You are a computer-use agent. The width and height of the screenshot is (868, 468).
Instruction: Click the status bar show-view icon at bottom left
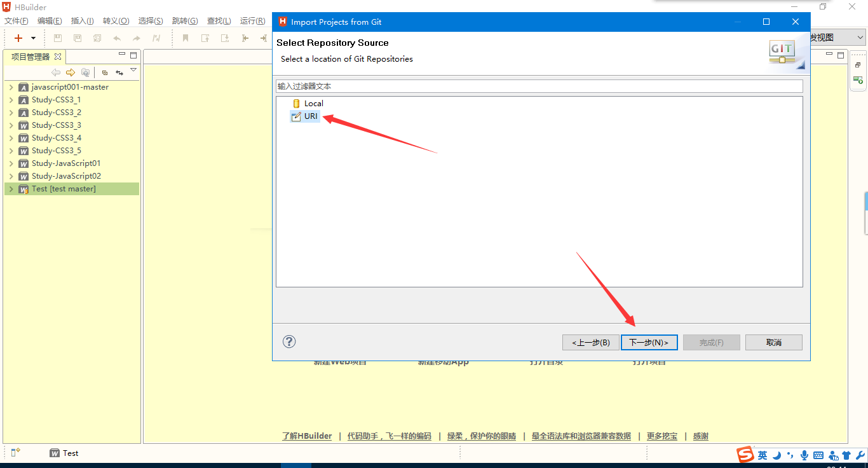click(16, 453)
